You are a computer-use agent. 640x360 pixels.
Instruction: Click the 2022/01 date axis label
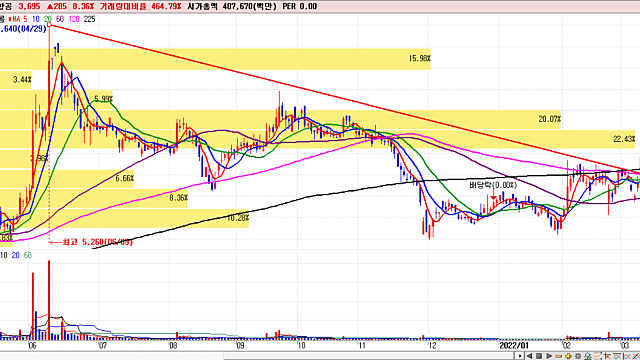pos(514,346)
